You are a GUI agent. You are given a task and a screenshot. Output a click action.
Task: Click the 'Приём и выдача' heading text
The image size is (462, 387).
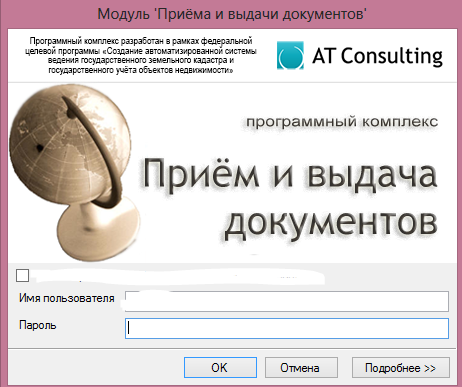click(290, 175)
